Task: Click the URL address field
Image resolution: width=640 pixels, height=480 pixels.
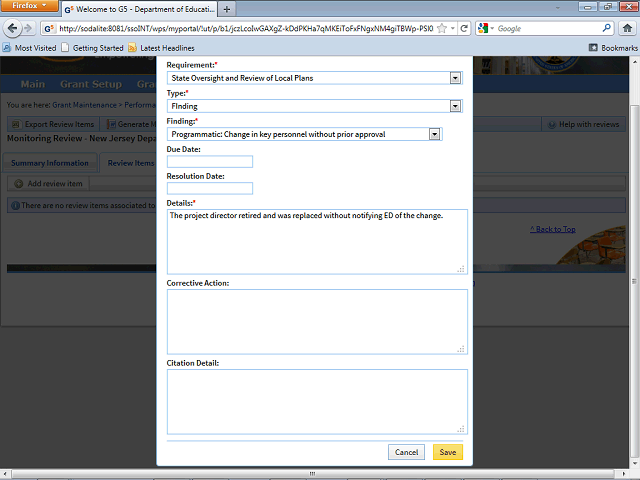Action: [x=246, y=29]
